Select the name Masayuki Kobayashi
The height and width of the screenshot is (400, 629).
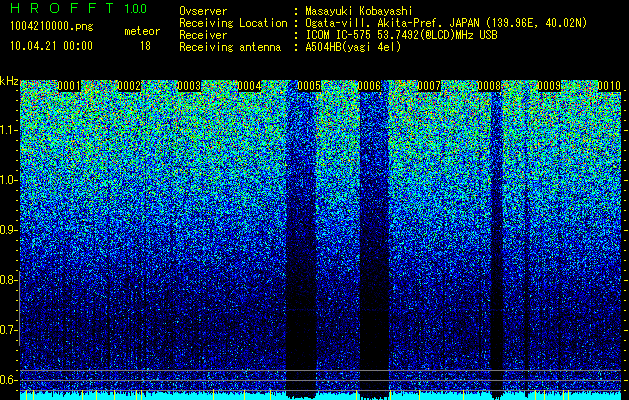pos(359,11)
